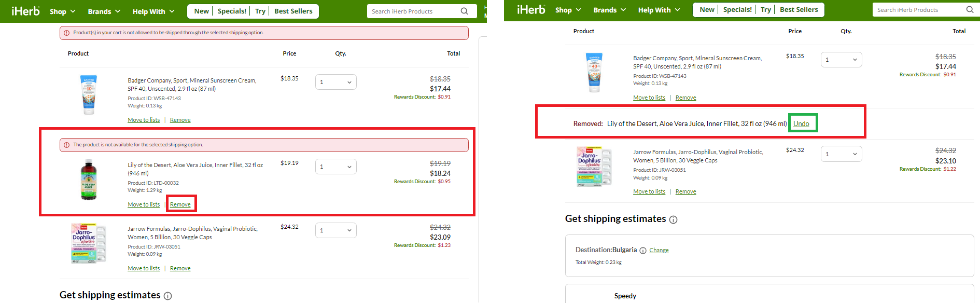Open the quantity dropdown for Aloe Vera Juice
The width and height of the screenshot is (980, 303).
tap(335, 167)
